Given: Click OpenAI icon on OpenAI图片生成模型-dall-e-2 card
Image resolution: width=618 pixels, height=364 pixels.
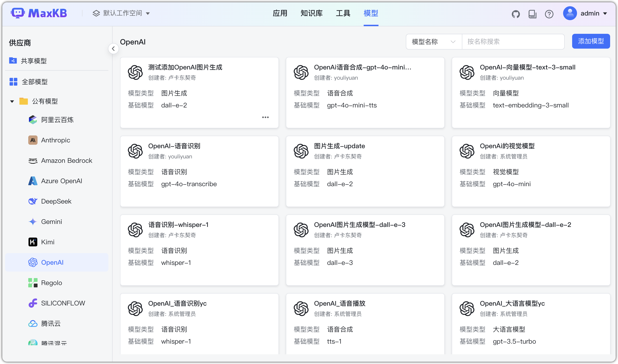Looking at the screenshot, I should pos(467,230).
